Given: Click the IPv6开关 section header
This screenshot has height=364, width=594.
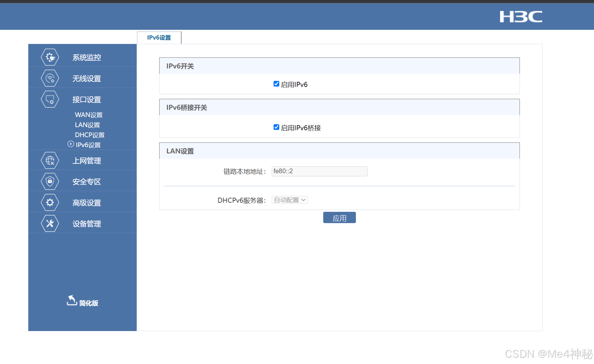Looking at the screenshot, I should point(339,66).
